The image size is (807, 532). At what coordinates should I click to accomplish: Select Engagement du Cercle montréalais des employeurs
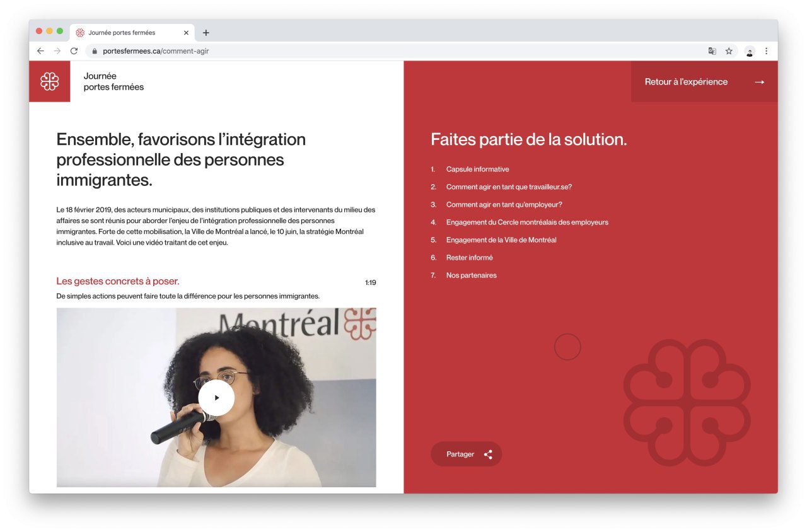527,223
